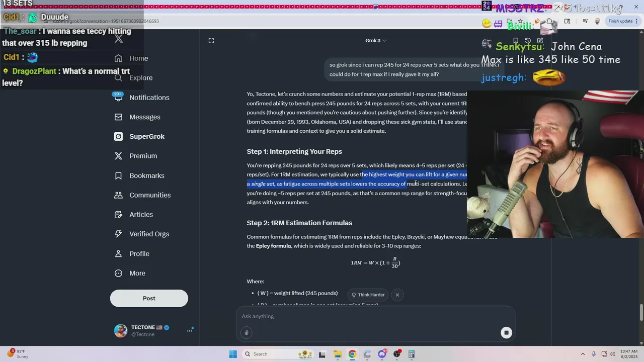
Task: Expand the More menu in the sidebar
Action: pos(130,274)
